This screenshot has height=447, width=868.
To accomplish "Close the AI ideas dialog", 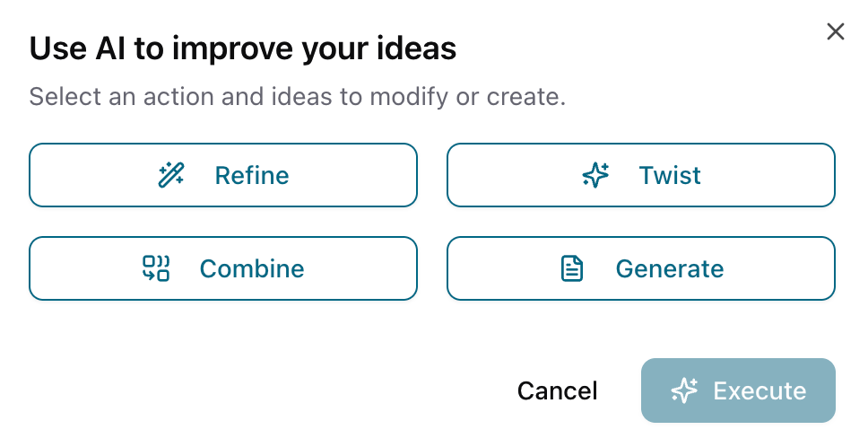I will point(836,32).
